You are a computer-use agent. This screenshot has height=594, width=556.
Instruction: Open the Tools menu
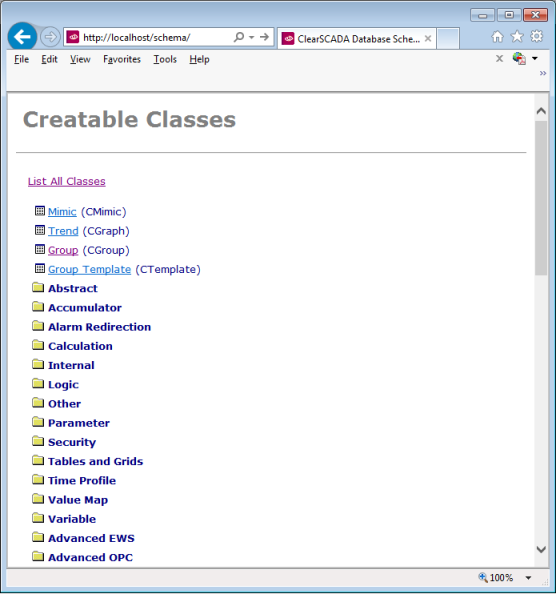tap(165, 59)
